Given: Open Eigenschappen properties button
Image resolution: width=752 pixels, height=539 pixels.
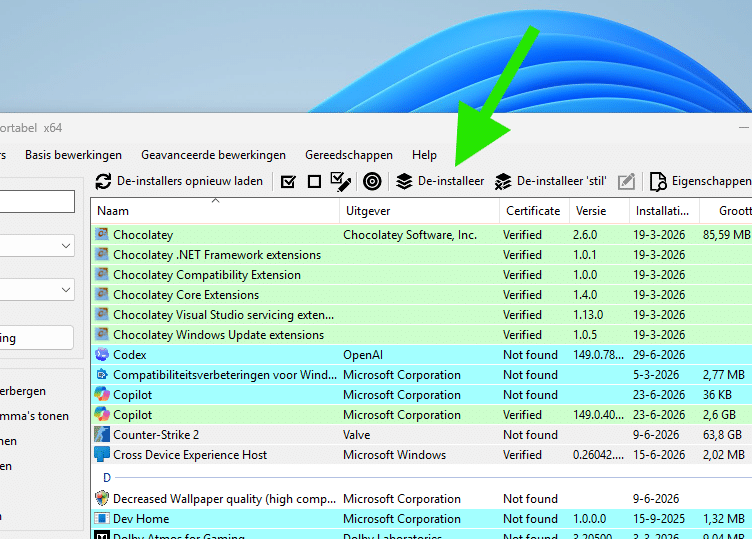Looking at the screenshot, I should coord(701,181).
